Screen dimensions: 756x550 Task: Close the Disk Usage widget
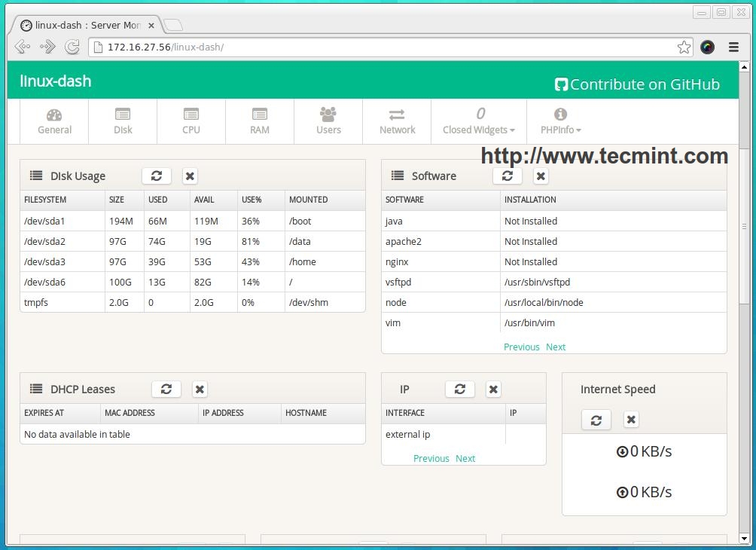[190, 176]
